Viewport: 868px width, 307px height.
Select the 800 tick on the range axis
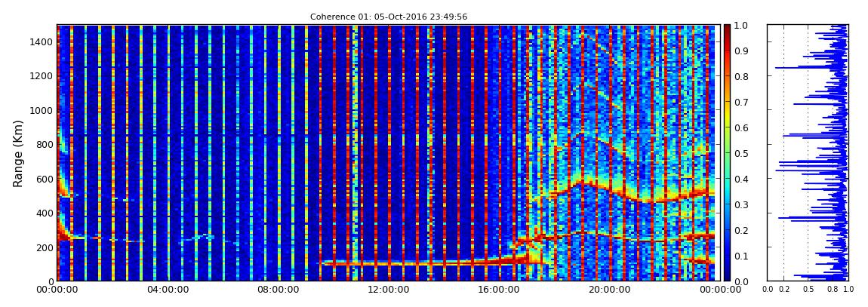pos(45,145)
